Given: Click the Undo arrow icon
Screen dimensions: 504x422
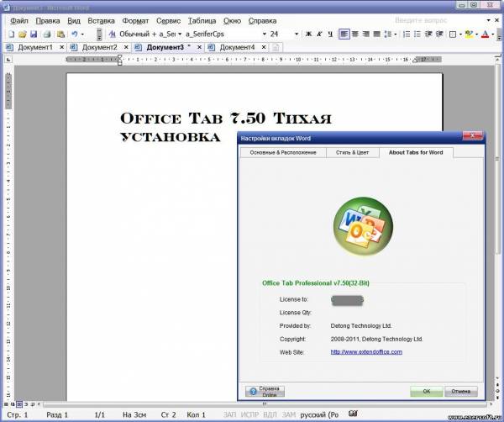Looking at the screenshot, I should (75, 34).
